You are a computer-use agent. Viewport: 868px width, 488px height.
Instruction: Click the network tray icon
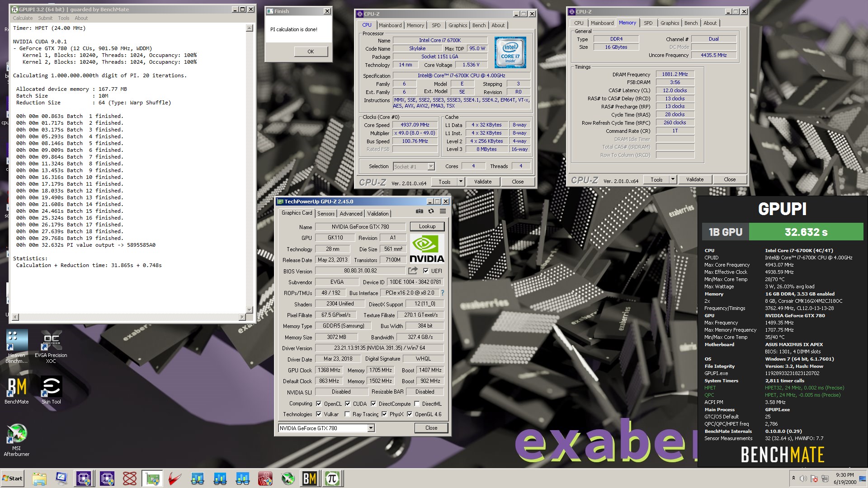tap(825, 479)
